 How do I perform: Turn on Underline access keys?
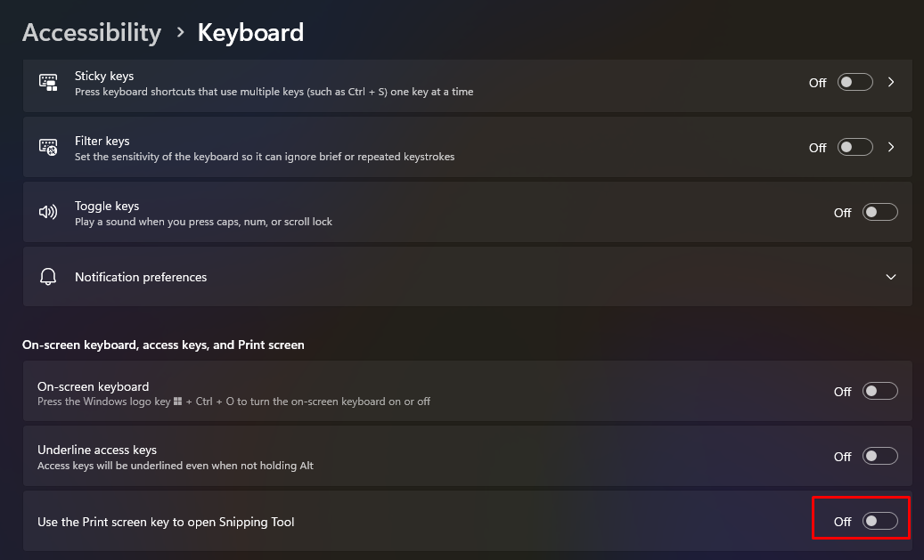879,456
